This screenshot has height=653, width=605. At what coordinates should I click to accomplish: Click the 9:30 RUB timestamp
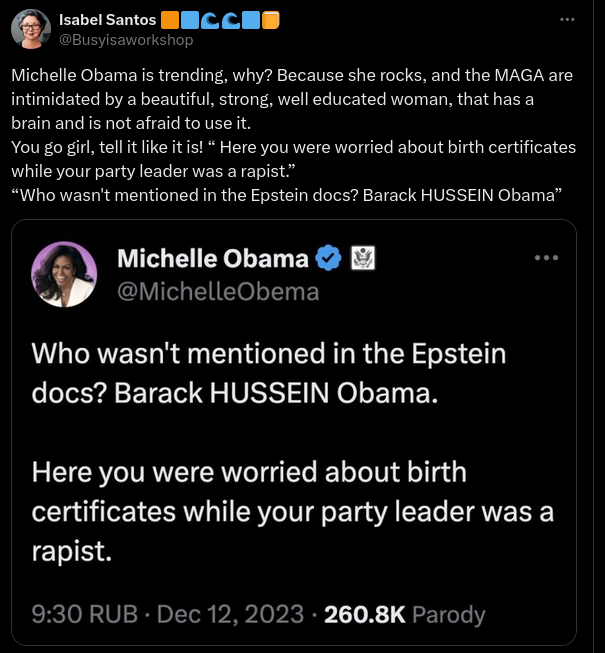coord(85,615)
